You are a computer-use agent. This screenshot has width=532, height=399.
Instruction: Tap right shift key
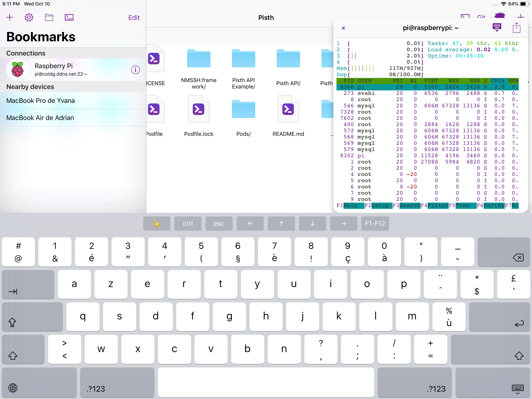(x=490, y=350)
